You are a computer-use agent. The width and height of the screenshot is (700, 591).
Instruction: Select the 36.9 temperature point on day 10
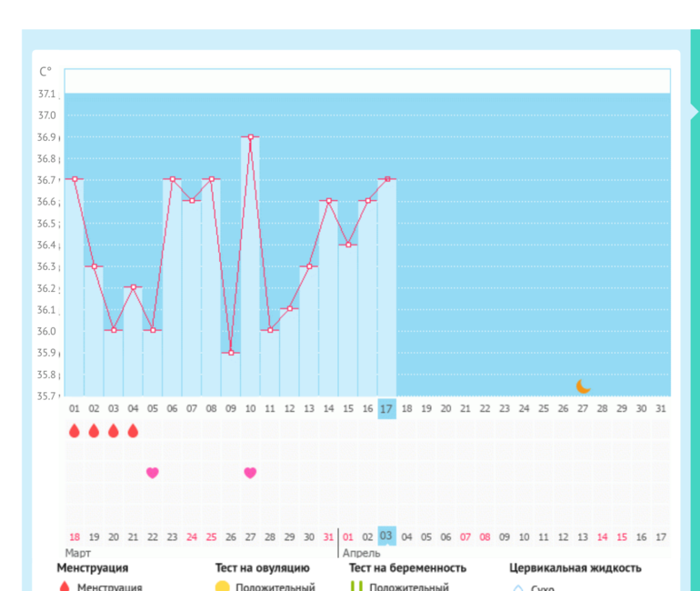click(x=250, y=137)
